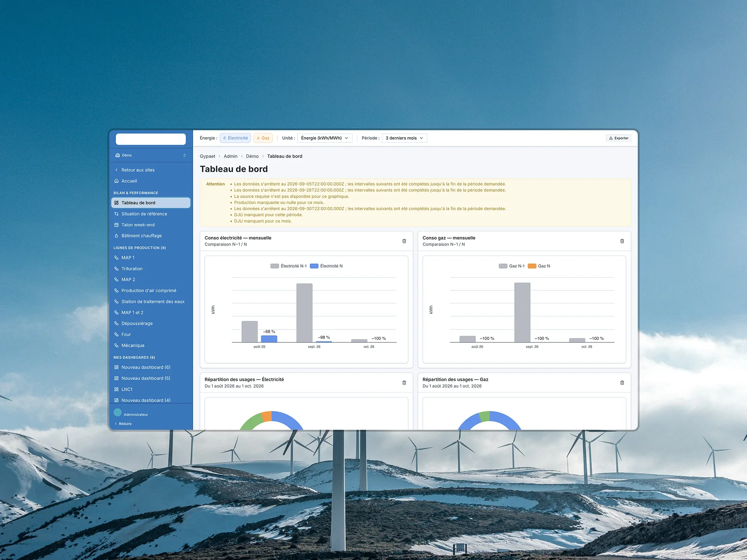
Task: Click the Mécanique line icon
Action: click(116, 345)
